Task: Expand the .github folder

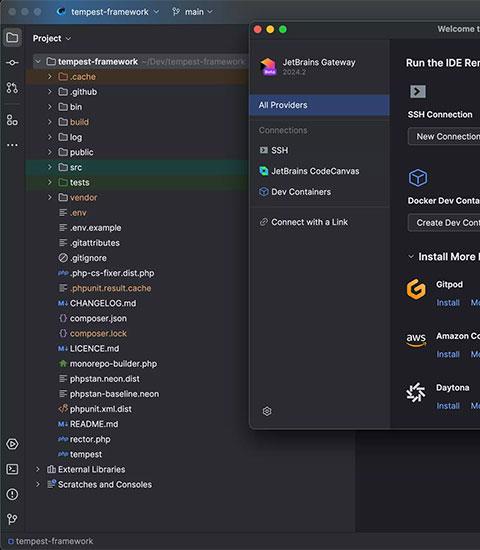Action: pos(49,92)
